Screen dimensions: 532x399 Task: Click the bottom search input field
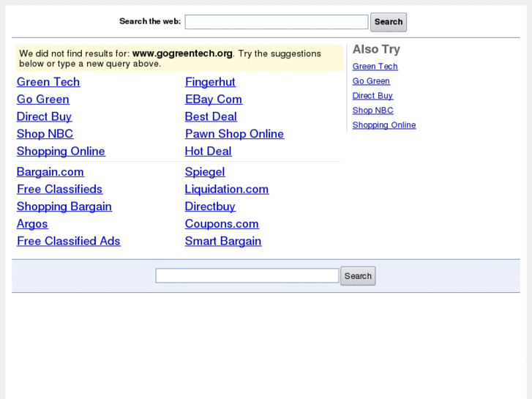pyautogui.click(x=247, y=275)
